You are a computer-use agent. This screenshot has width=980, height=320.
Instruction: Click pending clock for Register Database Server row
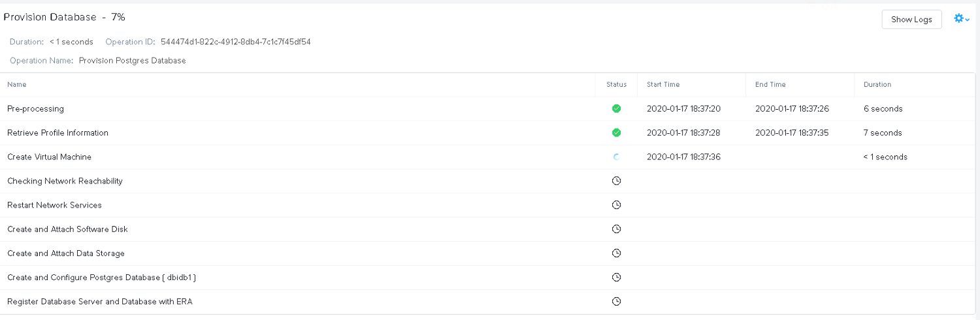(616, 302)
